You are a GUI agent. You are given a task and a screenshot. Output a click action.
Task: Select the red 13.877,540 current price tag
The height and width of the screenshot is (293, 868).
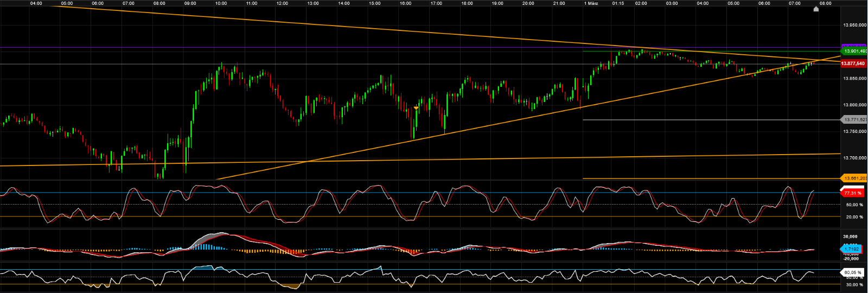click(853, 63)
